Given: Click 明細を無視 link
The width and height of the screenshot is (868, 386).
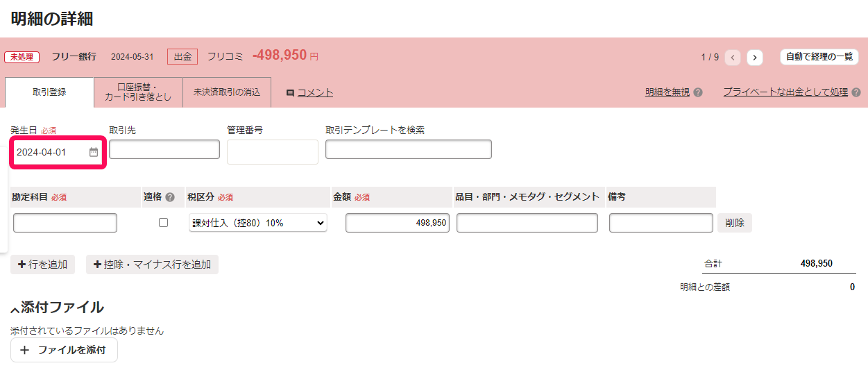Looking at the screenshot, I should pos(667,92).
